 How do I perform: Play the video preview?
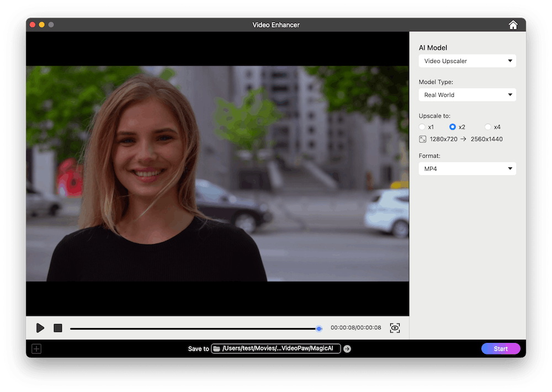40,328
